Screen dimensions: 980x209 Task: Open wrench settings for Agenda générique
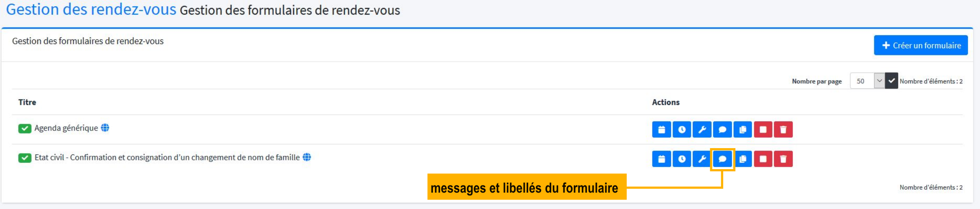702,130
